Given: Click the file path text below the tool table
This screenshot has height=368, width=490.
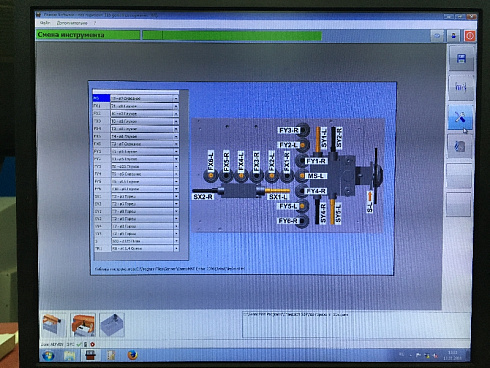Looking at the screenshot, I should [170, 268].
